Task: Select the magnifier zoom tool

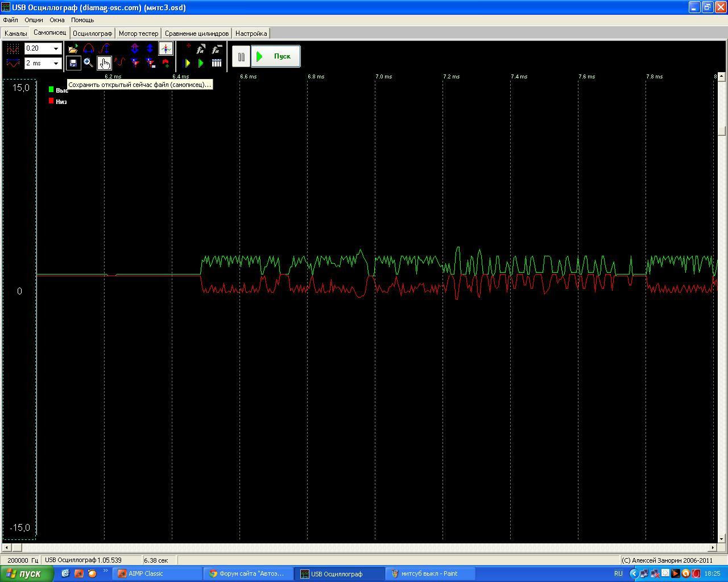Action: (89, 63)
